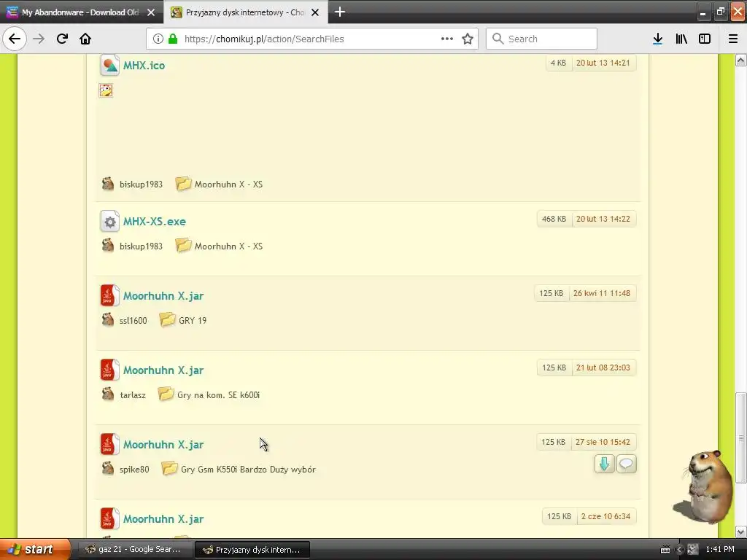Click the green padlock security icon
This screenshot has width=747, height=560.
[x=173, y=39]
